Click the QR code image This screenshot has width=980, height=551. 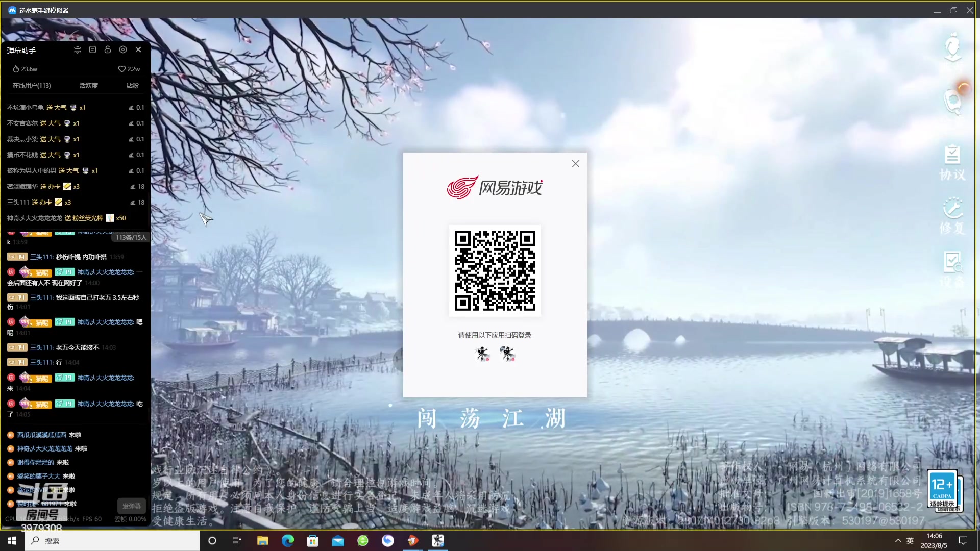point(495,271)
